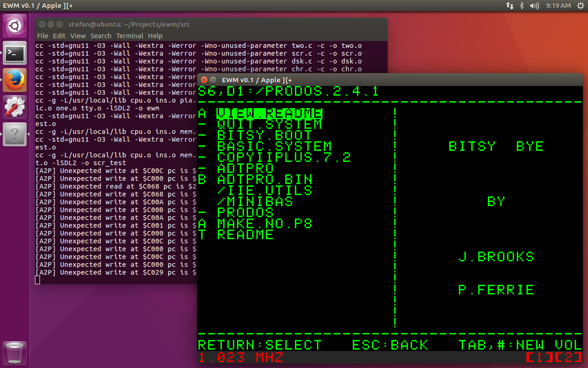588x368 pixels.
Task: Click the S6,D1:/PRODOS.2.4.1 volume header
Action: tap(288, 92)
